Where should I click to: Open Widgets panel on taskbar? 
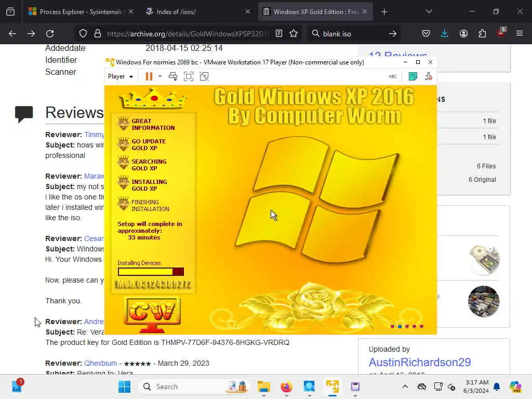click(16, 386)
